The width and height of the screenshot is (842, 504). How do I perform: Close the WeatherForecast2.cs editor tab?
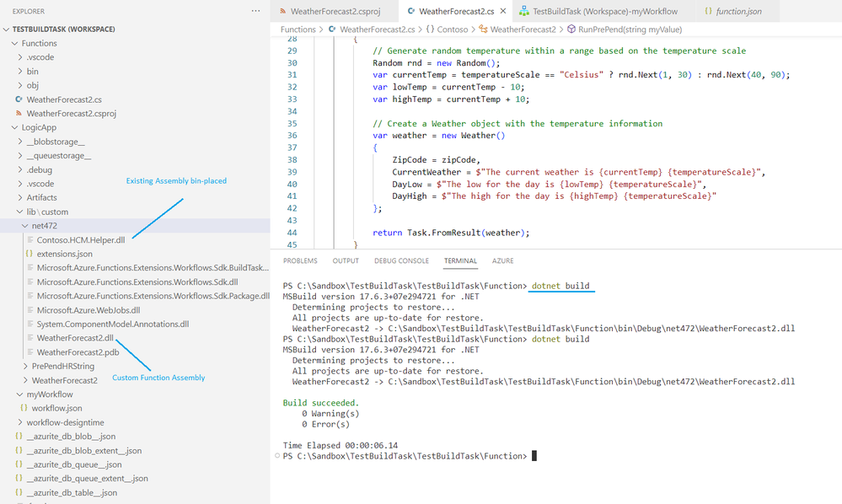[x=503, y=11]
